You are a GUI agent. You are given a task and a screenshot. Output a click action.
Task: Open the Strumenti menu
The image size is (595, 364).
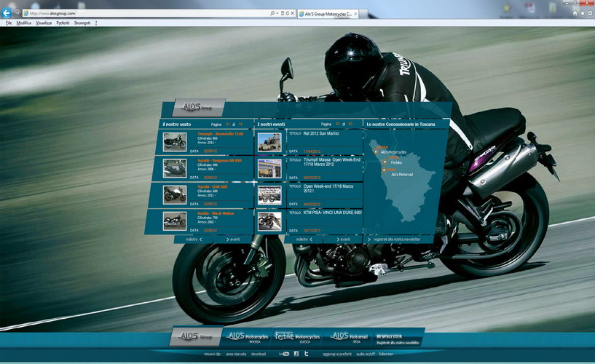click(82, 23)
